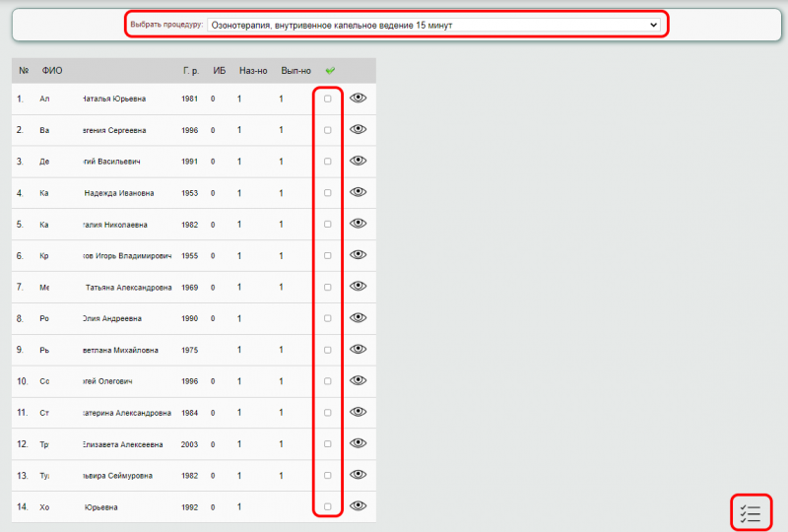Open eye icon for Надежда Ивановна

coord(359,192)
